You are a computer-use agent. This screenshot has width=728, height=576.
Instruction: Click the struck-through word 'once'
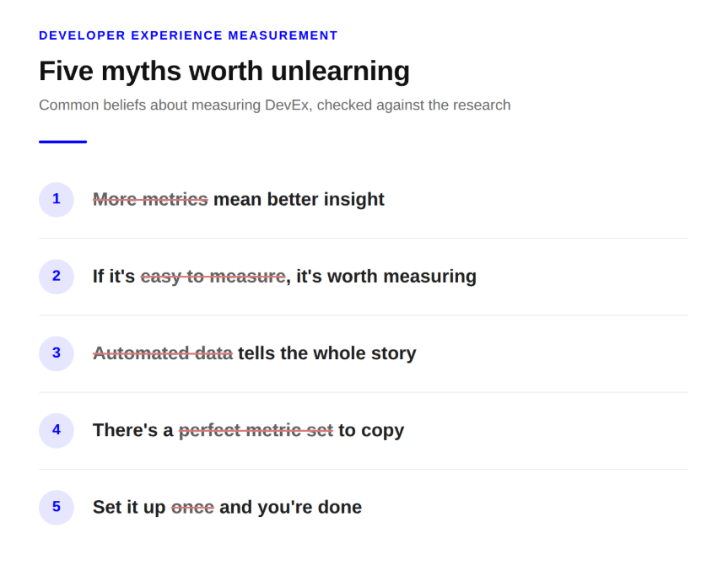(192, 508)
